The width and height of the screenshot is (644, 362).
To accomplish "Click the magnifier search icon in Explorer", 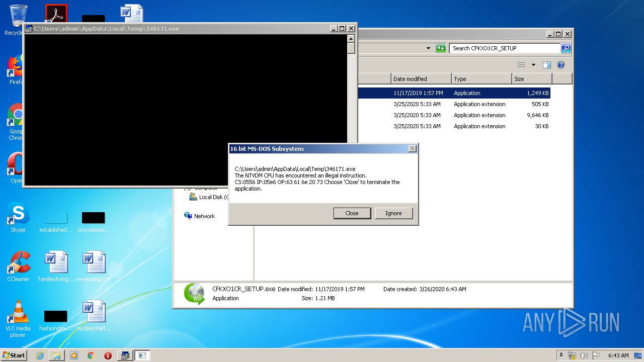I will tap(566, 48).
